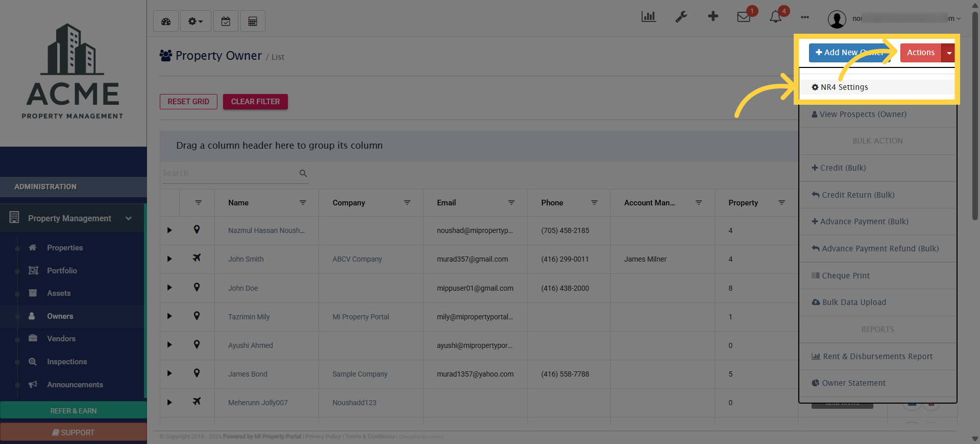
Task: Click the airplane icon in John Smith row
Action: tap(197, 258)
